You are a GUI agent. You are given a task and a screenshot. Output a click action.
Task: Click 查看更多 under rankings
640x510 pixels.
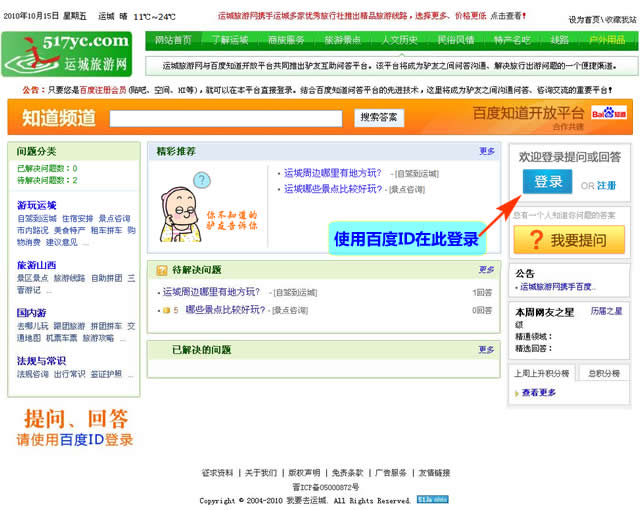539,392
